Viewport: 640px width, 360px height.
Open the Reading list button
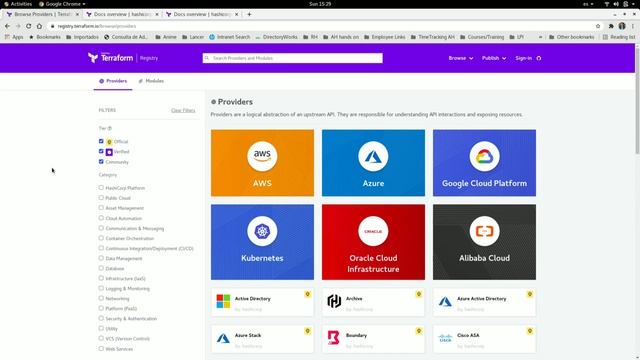coord(619,37)
